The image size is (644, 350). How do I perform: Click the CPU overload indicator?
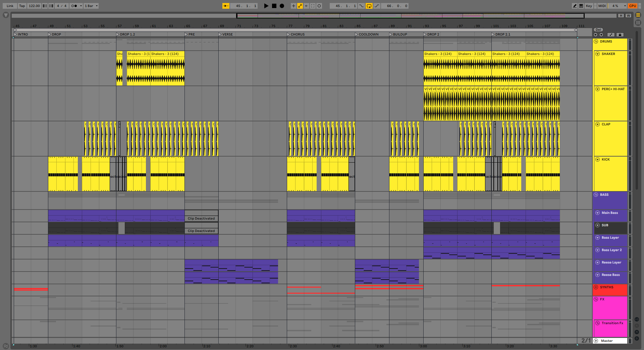tap(633, 6)
